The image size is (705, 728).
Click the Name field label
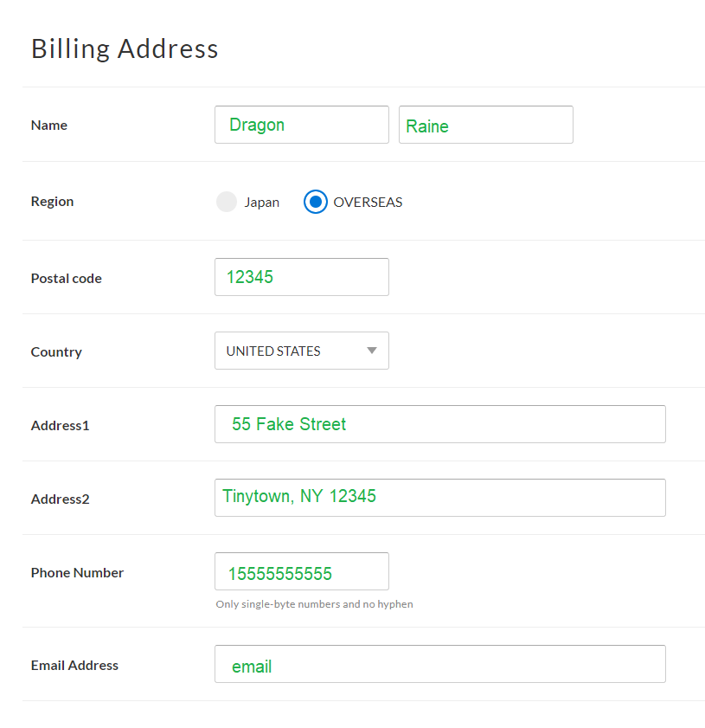[49, 125]
